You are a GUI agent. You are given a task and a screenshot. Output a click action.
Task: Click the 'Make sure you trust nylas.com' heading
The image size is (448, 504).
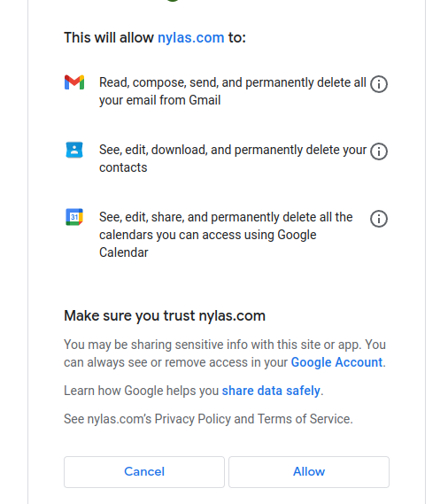pos(165,315)
